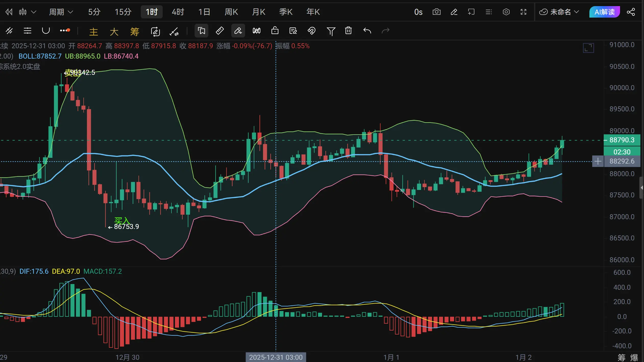
Task: Click the trash delete drawings icon
Action: 348,31
